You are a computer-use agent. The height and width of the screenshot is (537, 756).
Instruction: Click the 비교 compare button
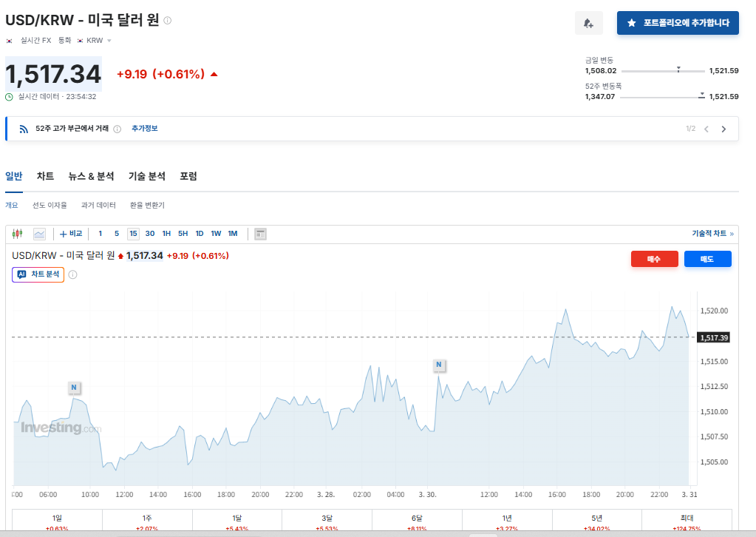[71, 234]
